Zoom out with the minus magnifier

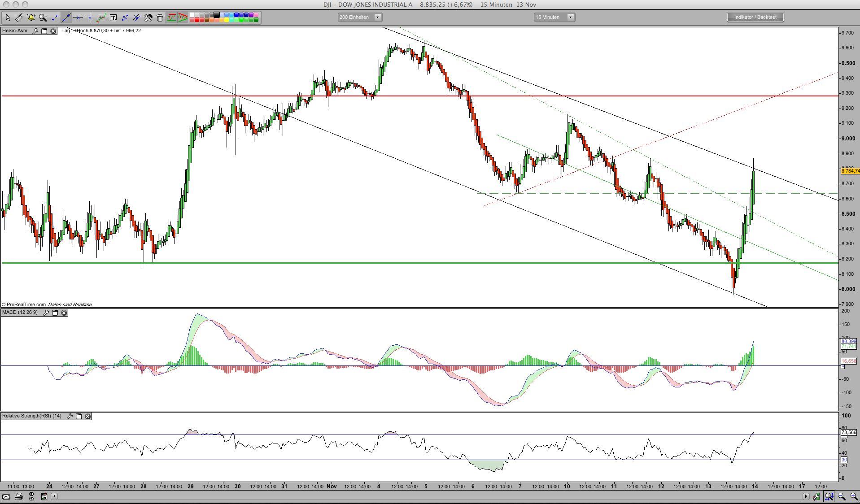click(x=842, y=496)
